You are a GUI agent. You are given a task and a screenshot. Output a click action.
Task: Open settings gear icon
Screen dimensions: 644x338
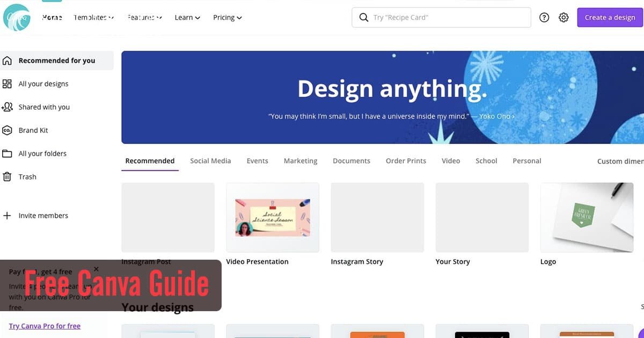563,17
